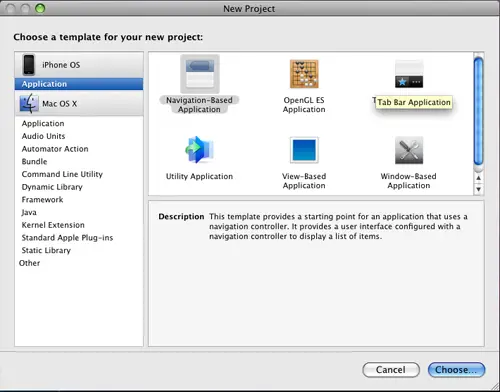
Task: Select the Navigation-Based Application template icon
Action: (x=200, y=74)
